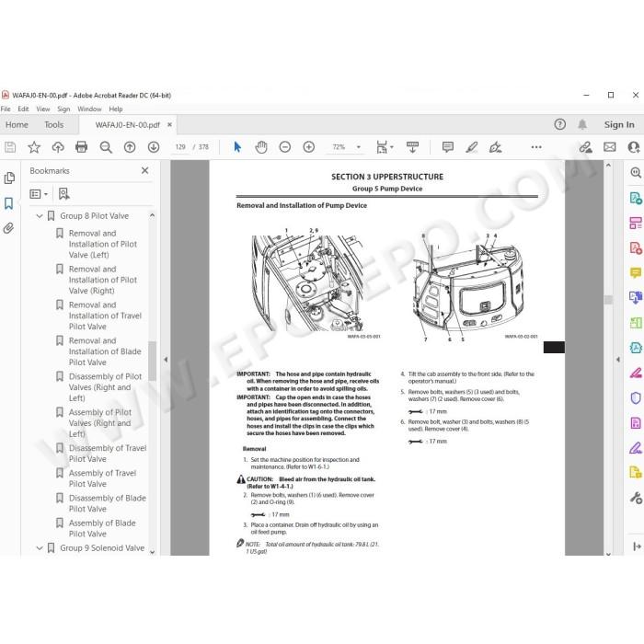The height and width of the screenshot is (644, 644).
Task: Open the File menu
Action: tap(6, 109)
